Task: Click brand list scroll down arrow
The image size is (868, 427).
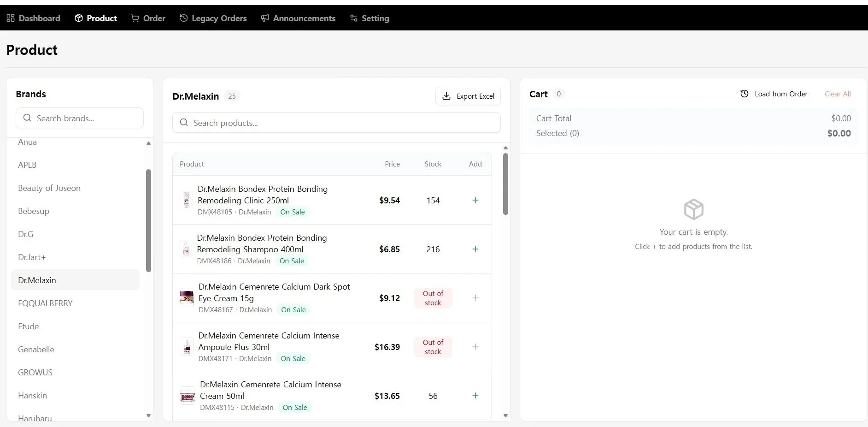Action: pyautogui.click(x=148, y=415)
